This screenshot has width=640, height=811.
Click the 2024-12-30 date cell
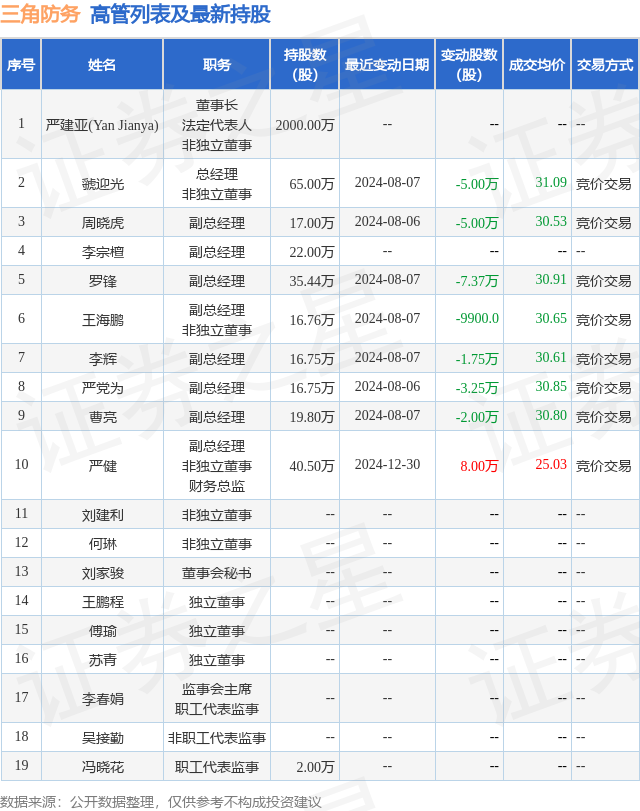tap(387, 464)
